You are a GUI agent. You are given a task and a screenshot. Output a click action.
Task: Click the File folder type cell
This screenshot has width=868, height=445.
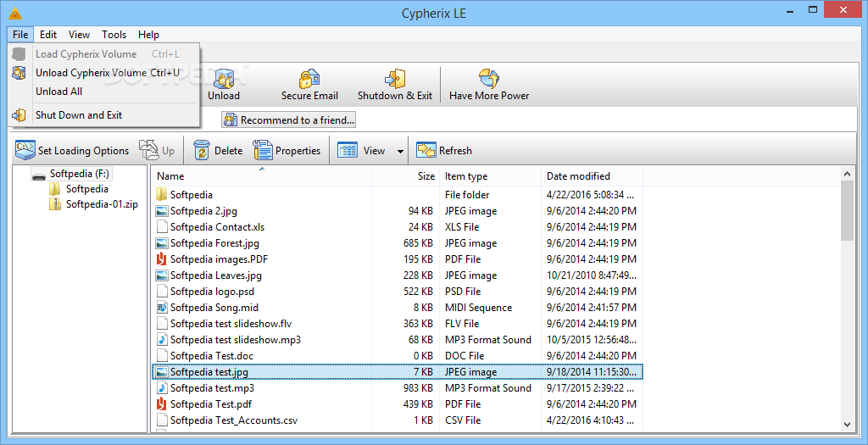[x=467, y=195]
